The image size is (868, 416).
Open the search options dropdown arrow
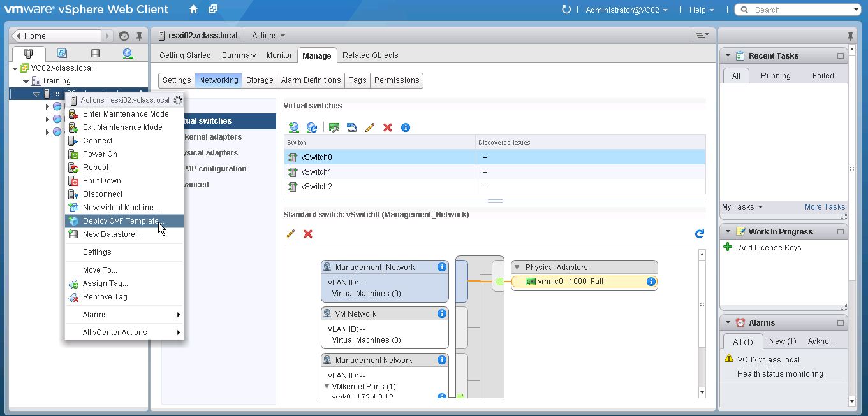pyautogui.click(x=857, y=10)
